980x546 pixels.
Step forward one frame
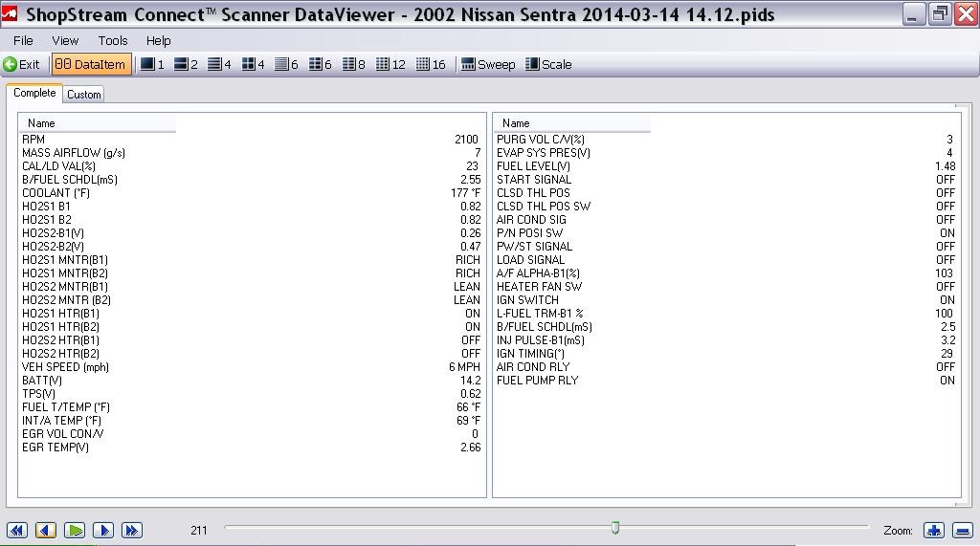103,531
